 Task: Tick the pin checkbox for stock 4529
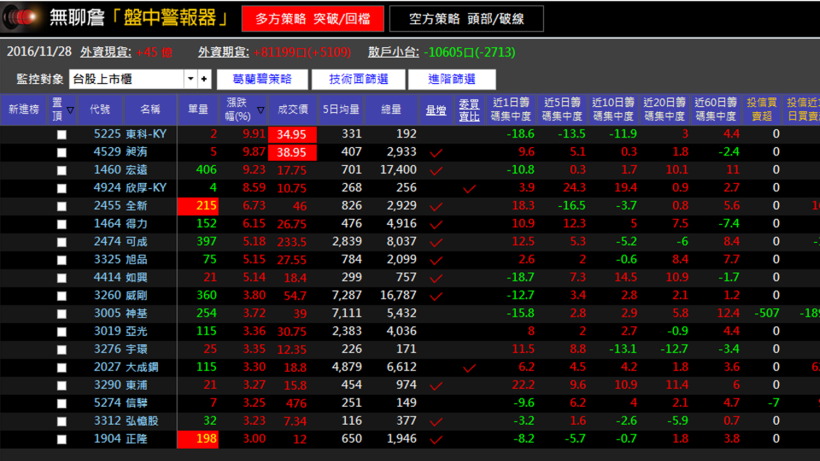[x=62, y=153]
